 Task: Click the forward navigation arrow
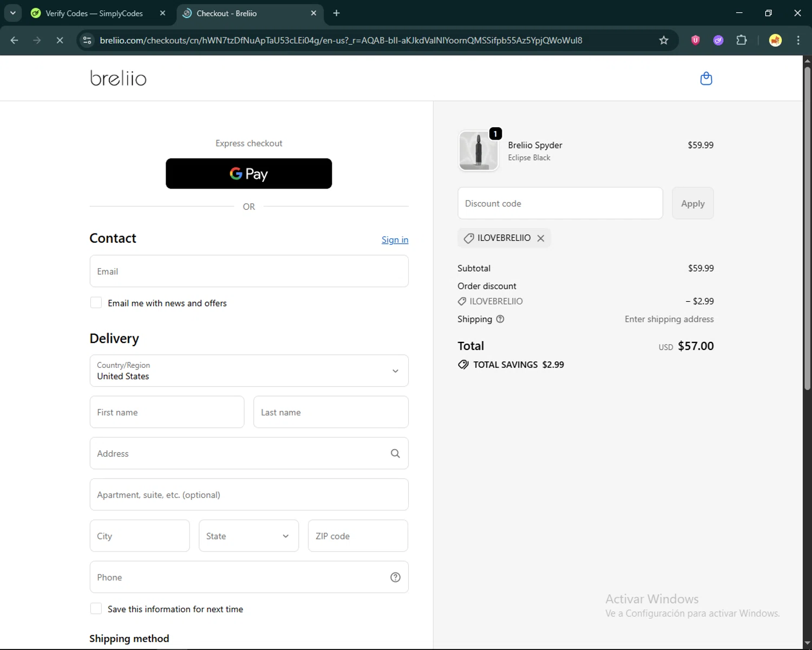pos(37,40)
